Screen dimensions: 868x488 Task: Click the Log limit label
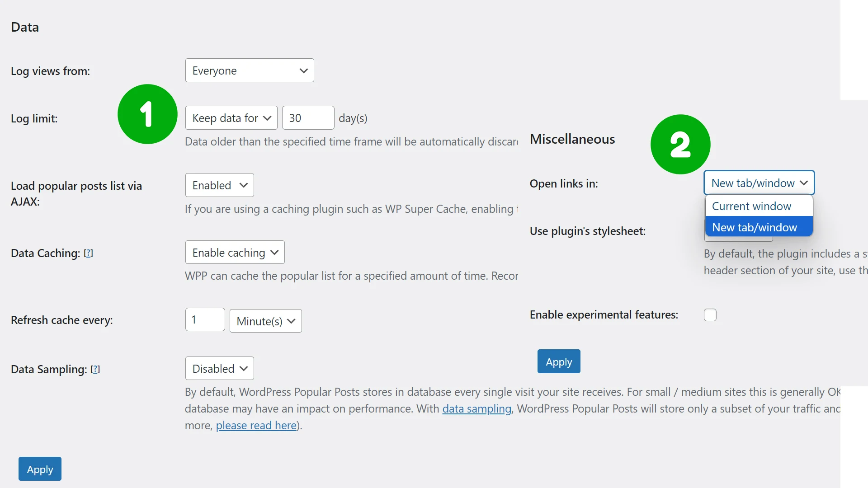[x=34, y=119]
